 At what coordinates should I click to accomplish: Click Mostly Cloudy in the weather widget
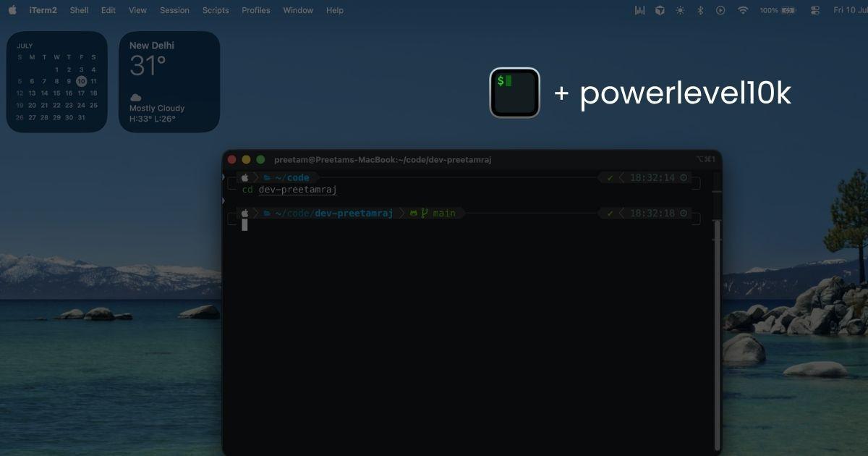[157, 108]
